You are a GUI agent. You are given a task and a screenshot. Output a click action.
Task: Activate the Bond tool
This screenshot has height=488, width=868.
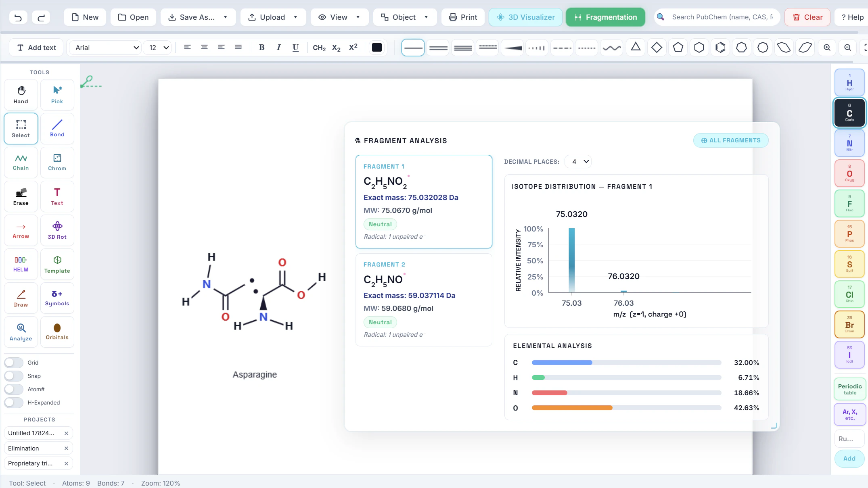(57, 129)
